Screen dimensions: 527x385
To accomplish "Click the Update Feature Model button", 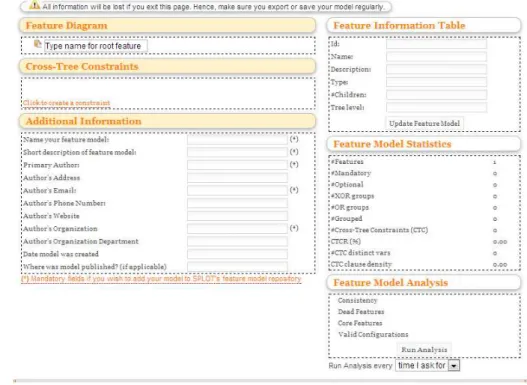I will (424, 124).
